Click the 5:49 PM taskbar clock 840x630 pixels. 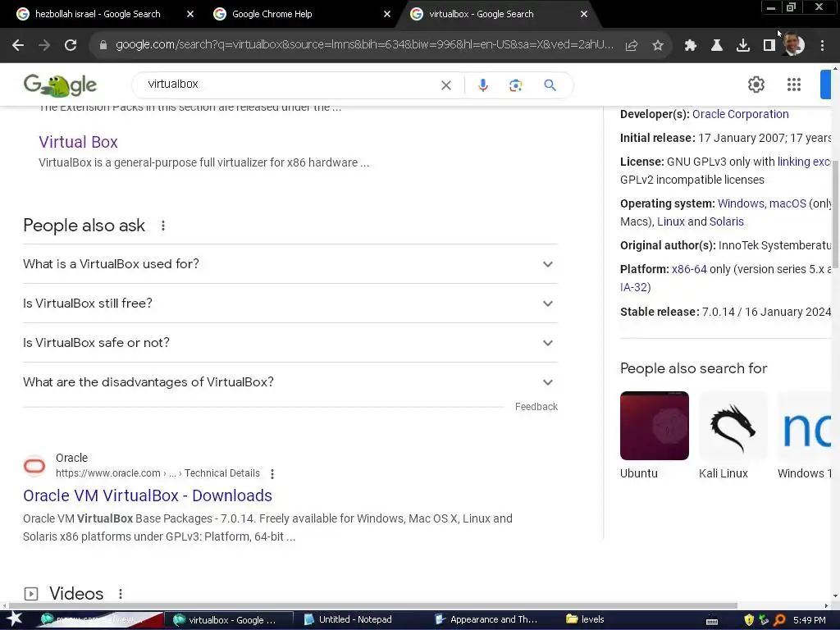pos(810,620)
